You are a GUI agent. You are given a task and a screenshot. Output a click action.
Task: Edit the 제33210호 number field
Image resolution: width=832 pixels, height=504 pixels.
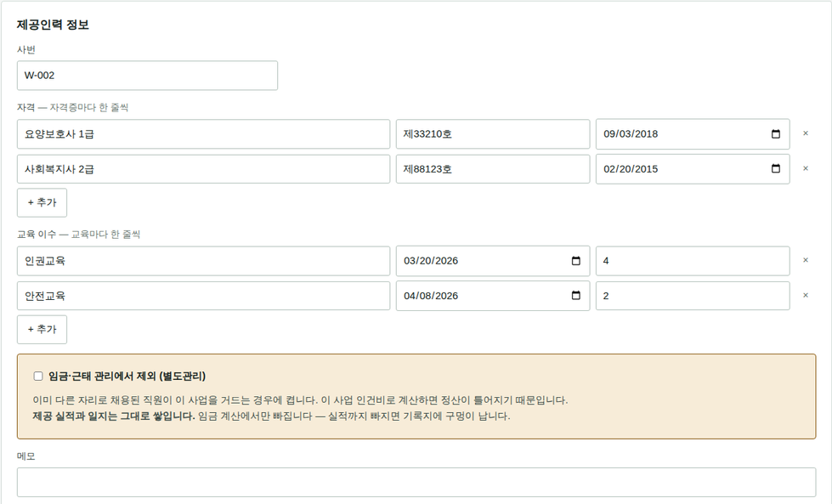tap(493, 133)
